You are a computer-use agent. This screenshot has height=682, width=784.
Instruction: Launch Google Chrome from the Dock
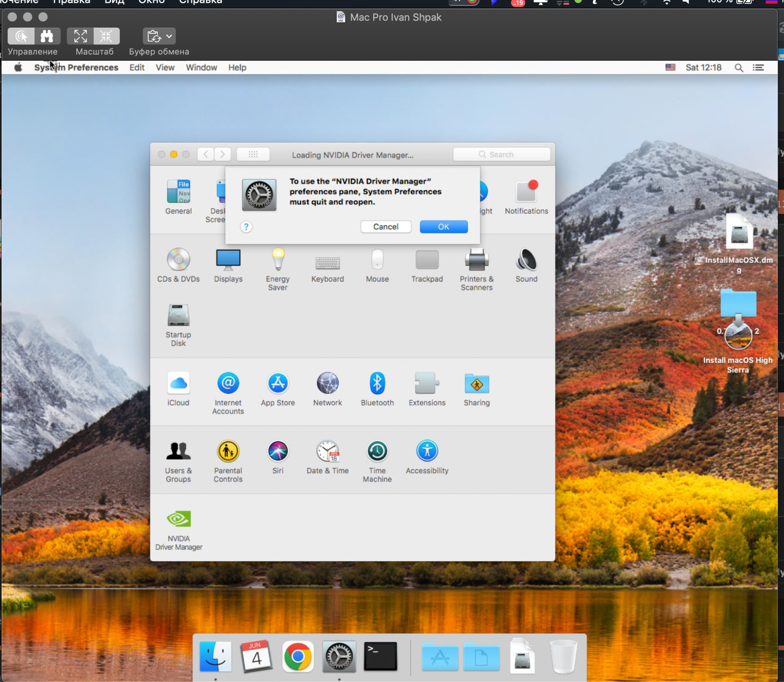(298, 657)
